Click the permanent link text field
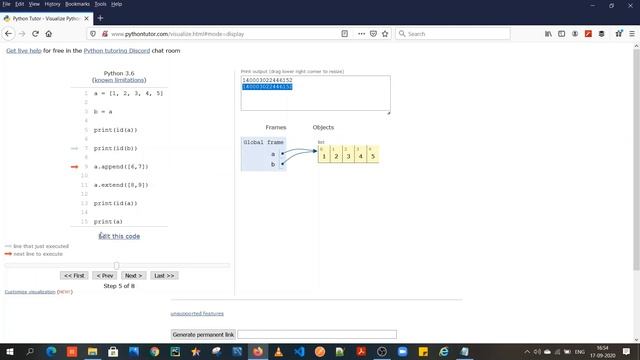The image size is (640, 360). [x=317, y=334]
